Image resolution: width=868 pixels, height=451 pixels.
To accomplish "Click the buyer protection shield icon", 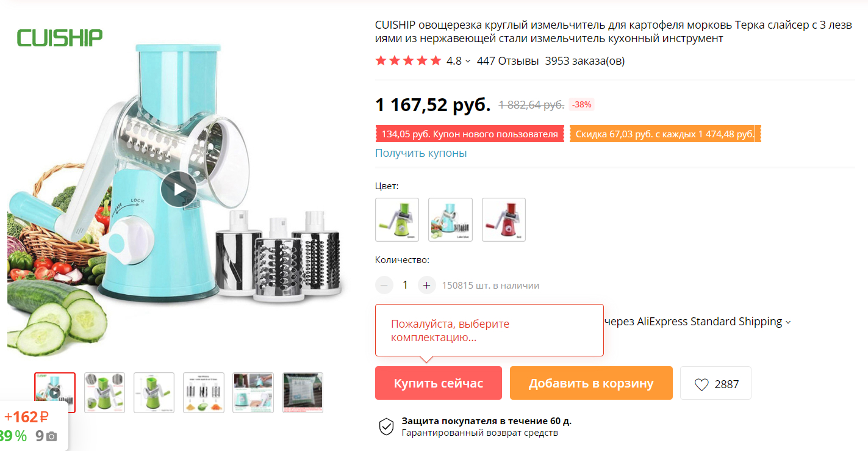I will tap(387, 427).
